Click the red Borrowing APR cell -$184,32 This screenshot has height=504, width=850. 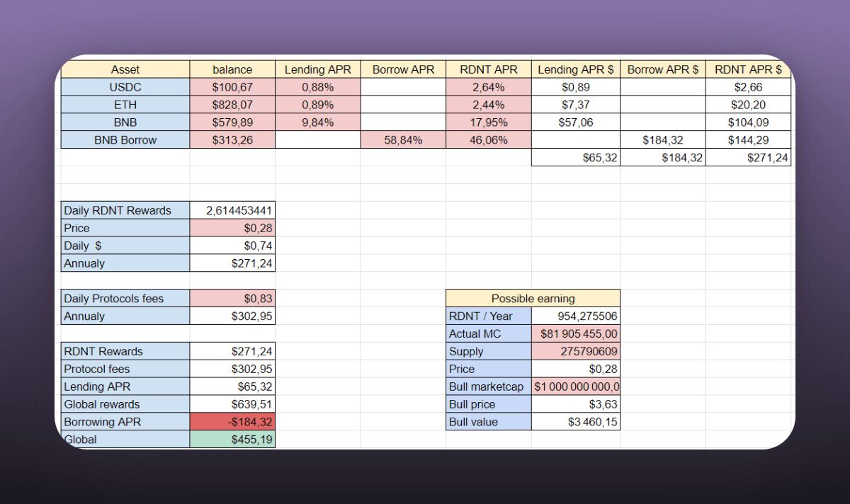pyautogui.click(x=232, y=422)
